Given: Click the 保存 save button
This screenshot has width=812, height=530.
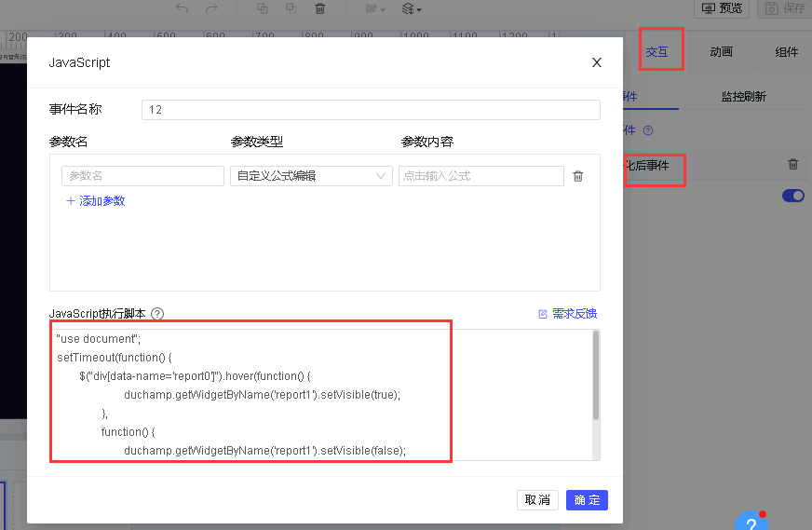Looking at the screenshot, I should click(785, 8).
